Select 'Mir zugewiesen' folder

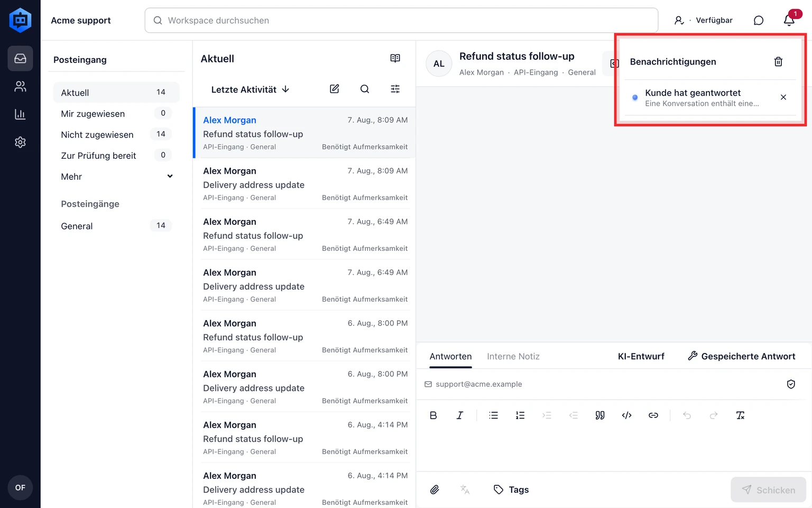[x=116, y=114]
